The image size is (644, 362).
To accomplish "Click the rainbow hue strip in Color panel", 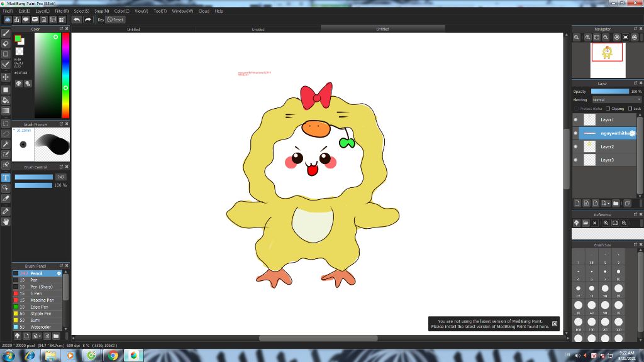I will 65,75.
